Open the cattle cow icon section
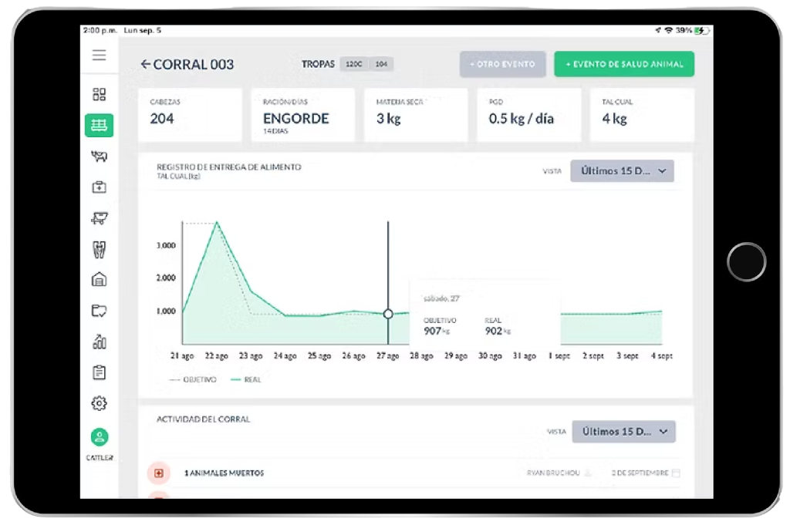790x532 pixels. pyautogui.click(x=99, y=157)
